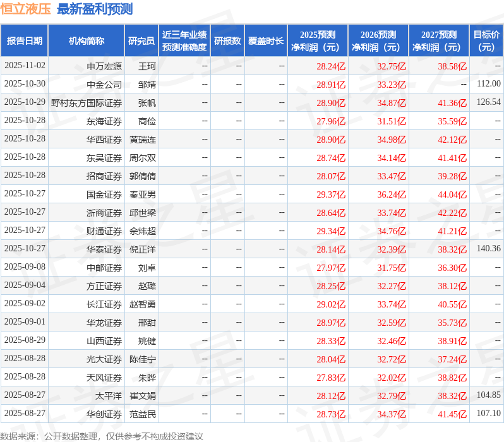Click target price 107.10

[x=489, y=414]
